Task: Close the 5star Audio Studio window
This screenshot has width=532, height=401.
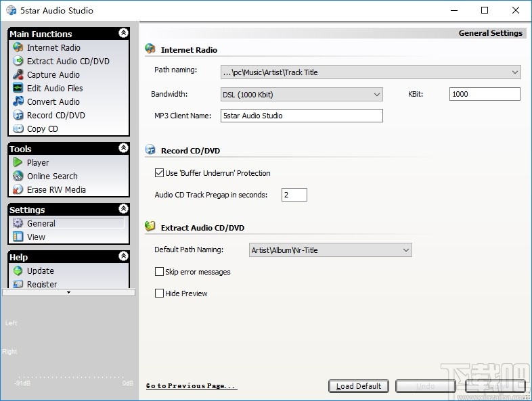Action: (516, 10)
